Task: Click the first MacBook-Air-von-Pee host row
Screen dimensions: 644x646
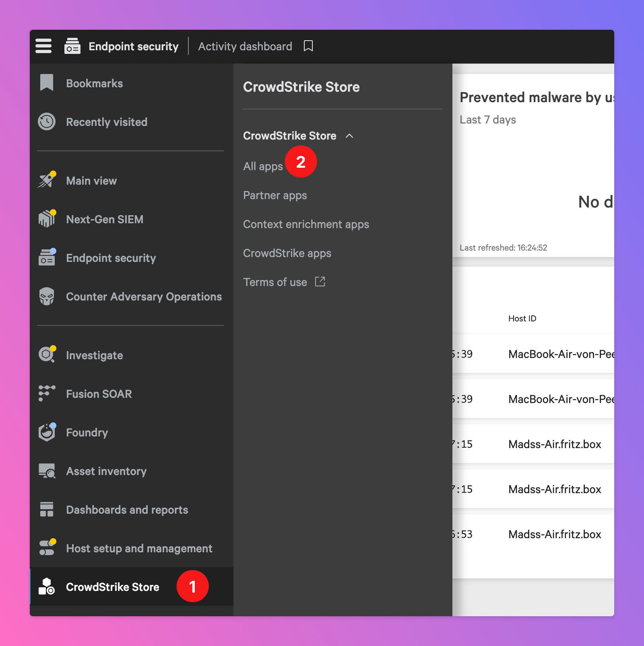Action: (x=533, y=354)
